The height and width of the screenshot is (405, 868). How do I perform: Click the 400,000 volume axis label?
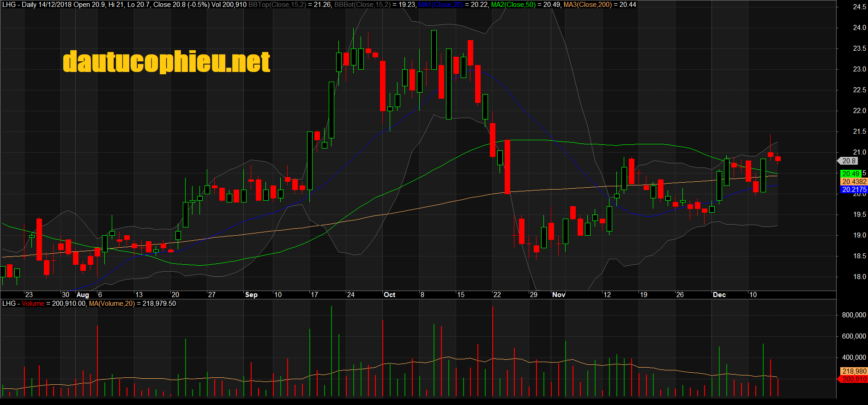coord(854,357)
